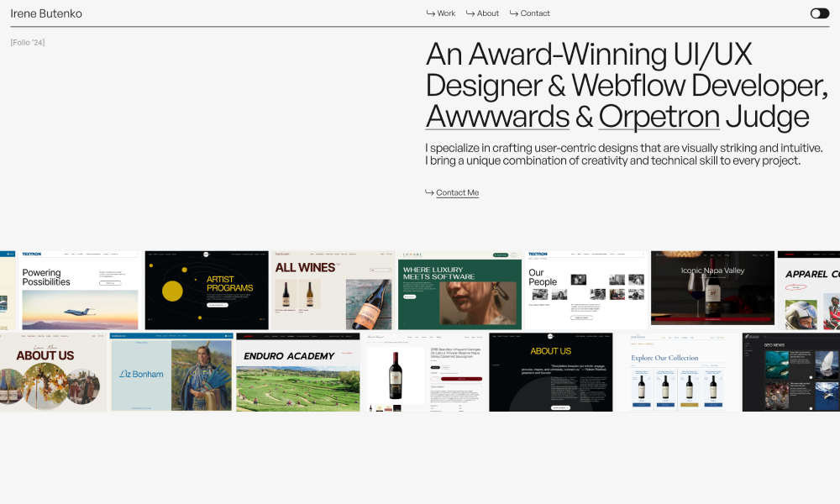Go to the About section
This screenshot has height=504, width=840.
pos(487,13)
